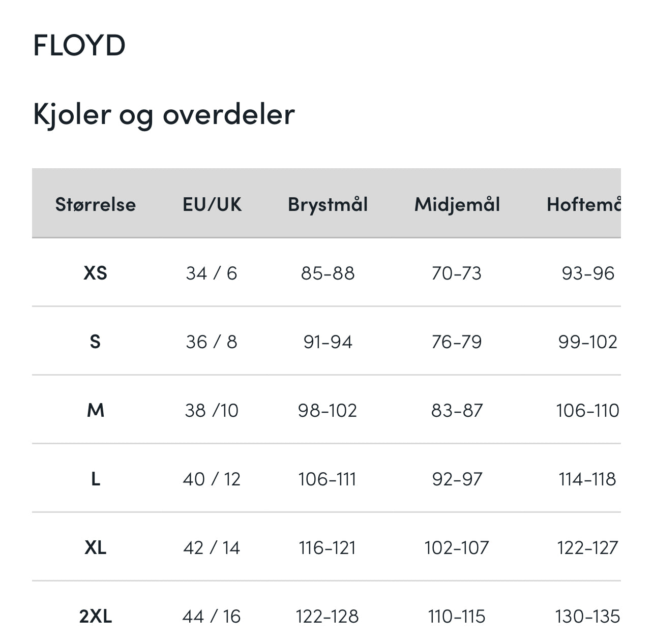The width and height of the screenshot is (653, 644).
Task: Click the Brystmål column header
Action: click(x=328, y=204)
